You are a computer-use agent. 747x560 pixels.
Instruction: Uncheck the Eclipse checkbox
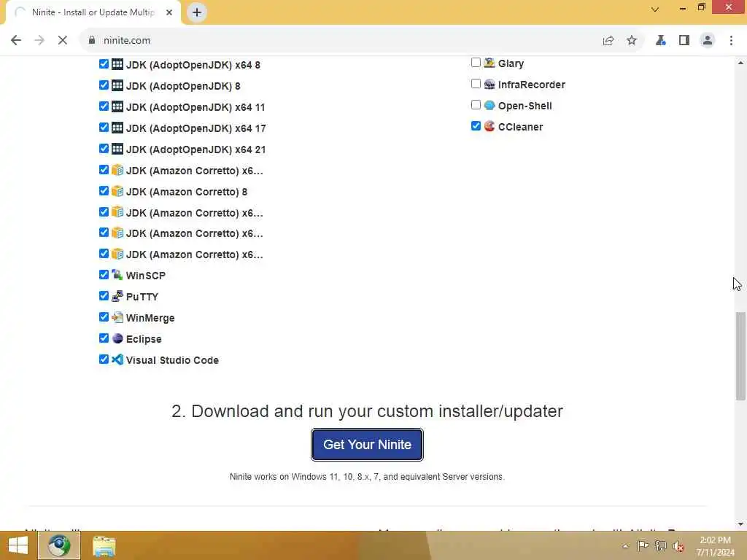[104, 338]
